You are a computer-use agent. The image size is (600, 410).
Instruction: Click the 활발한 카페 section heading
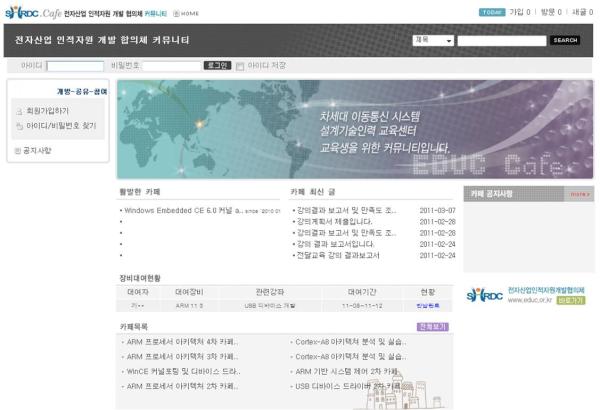(x=140, y=192)
